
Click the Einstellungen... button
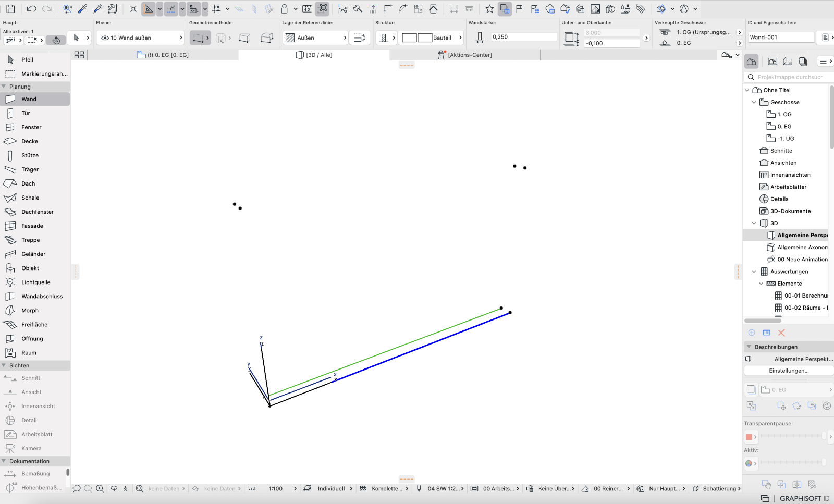(789, 371)
